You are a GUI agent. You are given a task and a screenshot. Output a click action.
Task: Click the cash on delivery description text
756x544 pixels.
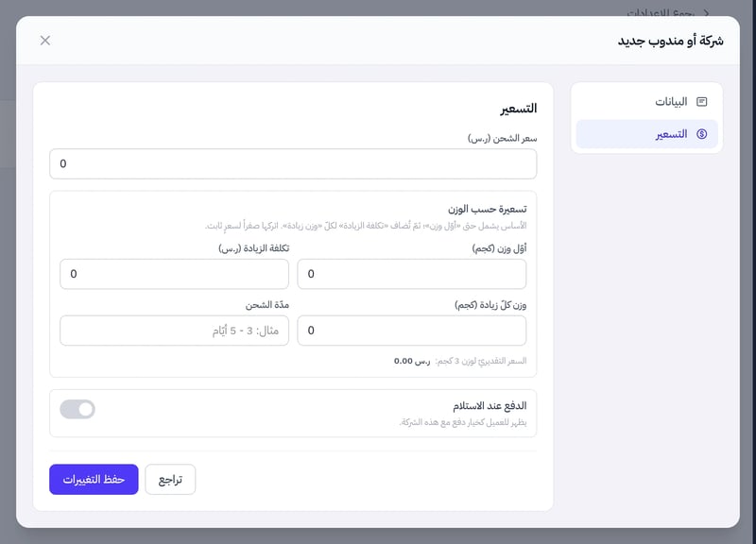point(463,422)
